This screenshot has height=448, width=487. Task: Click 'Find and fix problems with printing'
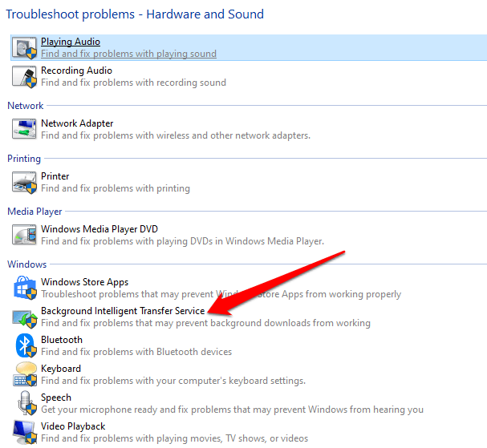pos(116,188)
